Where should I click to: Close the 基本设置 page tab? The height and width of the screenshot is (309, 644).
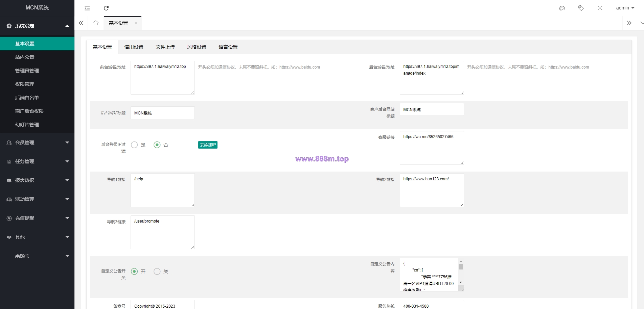136,23
